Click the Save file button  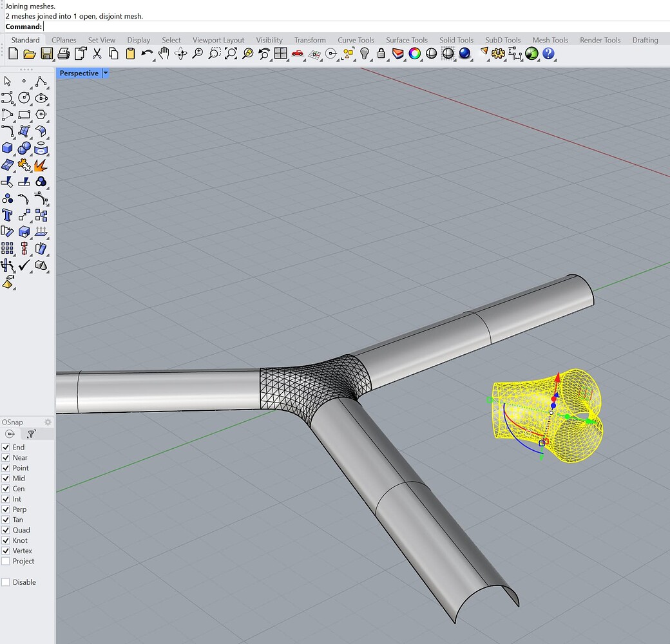click(x=46, y=54)
